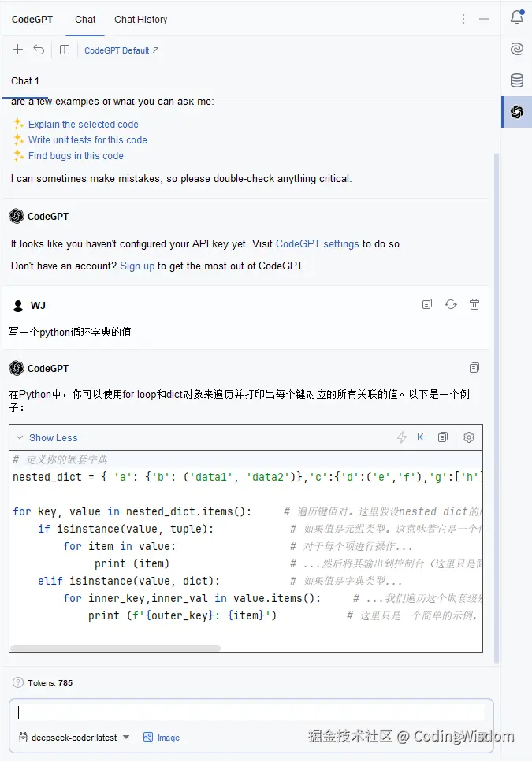Viewport: 532px width, 762px height.
Task: Select the Chat 1 conversation tab
Action: click(x=25, y=80)
